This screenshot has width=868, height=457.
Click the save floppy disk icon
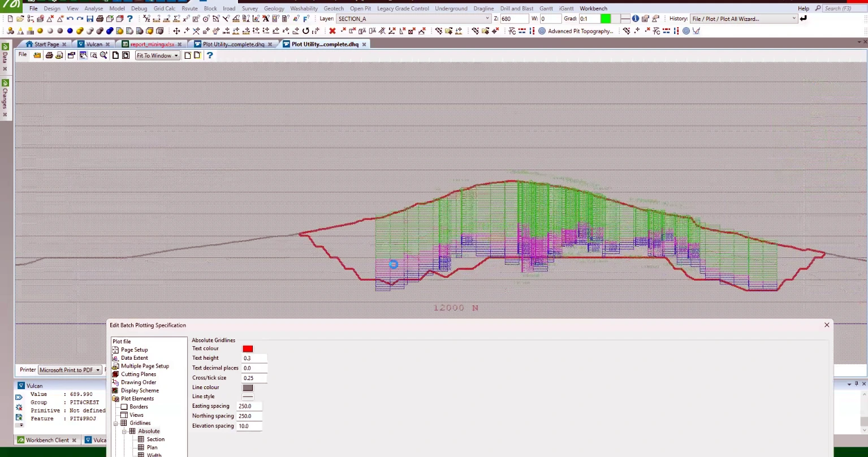pyautogui.click(x=90, y=19)
